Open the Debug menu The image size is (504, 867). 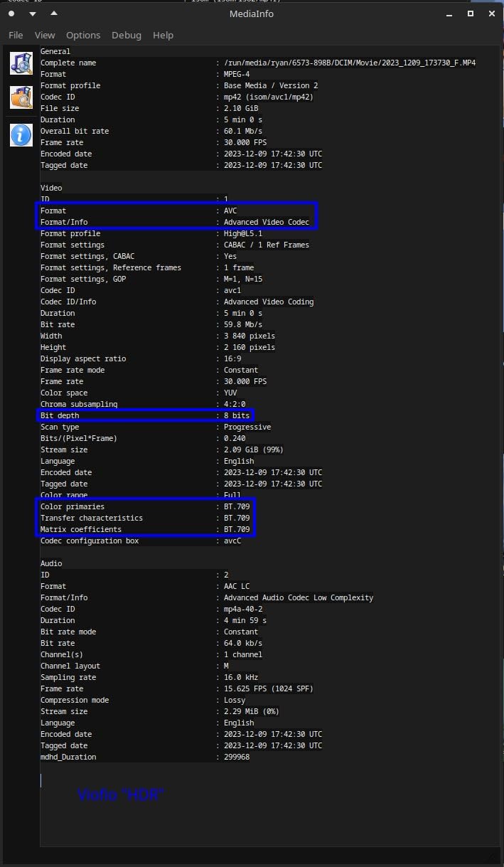tap(127, 35)
